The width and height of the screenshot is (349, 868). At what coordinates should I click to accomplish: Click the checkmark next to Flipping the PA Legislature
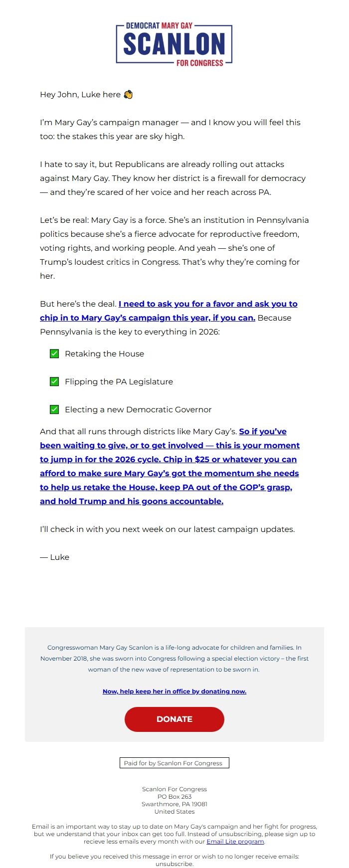point(55,381)
